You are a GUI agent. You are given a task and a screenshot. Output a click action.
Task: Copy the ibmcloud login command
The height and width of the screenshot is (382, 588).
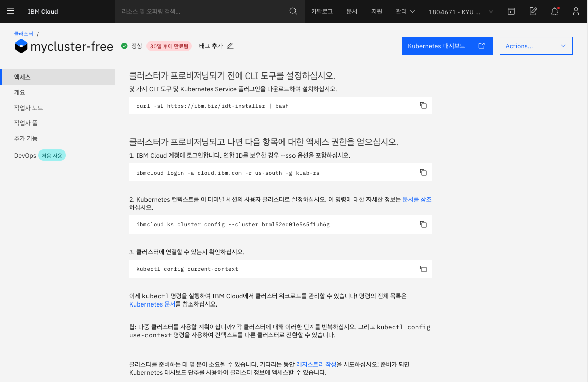click(x=423, y=173)
